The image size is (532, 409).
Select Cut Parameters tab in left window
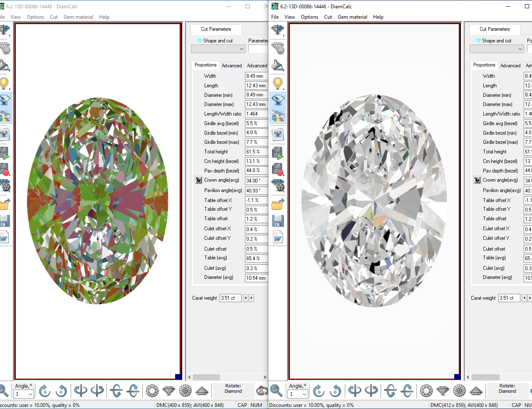(216, 29)
